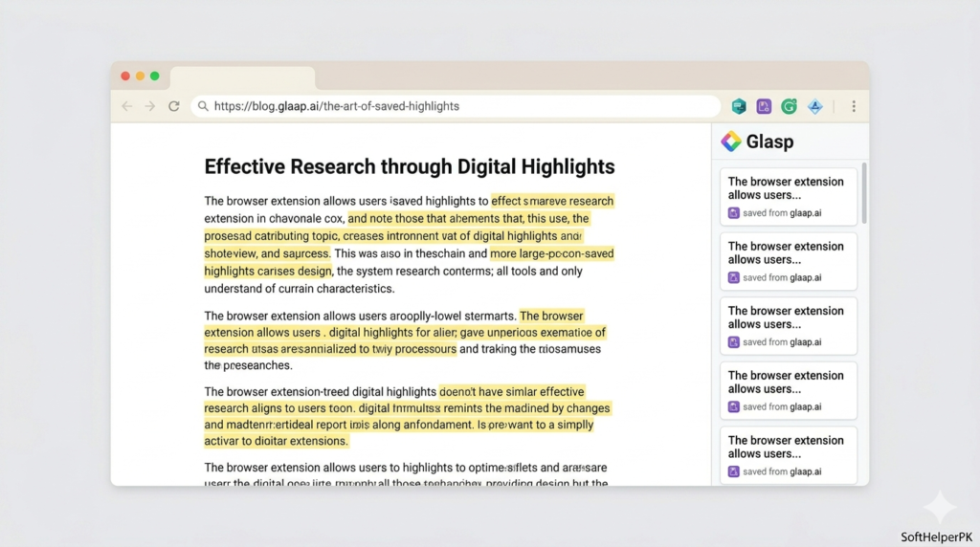Open the green G extension icon
This screenshot has height=547, width=980.
pos(789,106)
